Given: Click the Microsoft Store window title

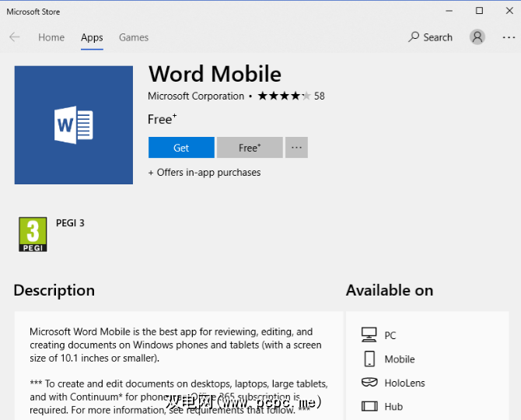Looking at the screenshot, I should [33, 12].
